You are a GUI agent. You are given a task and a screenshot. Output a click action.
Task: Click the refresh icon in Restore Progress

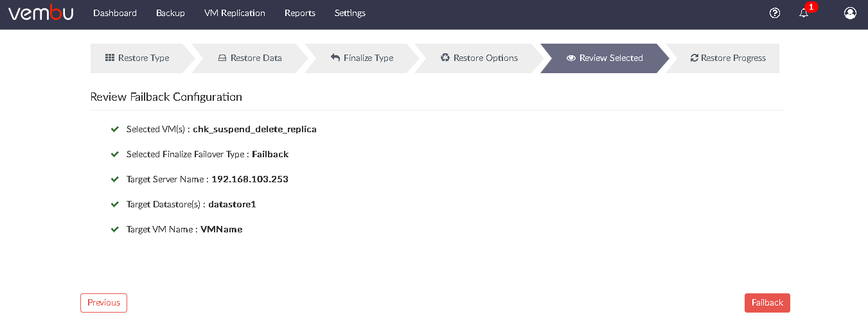click(x=695, y=58)
